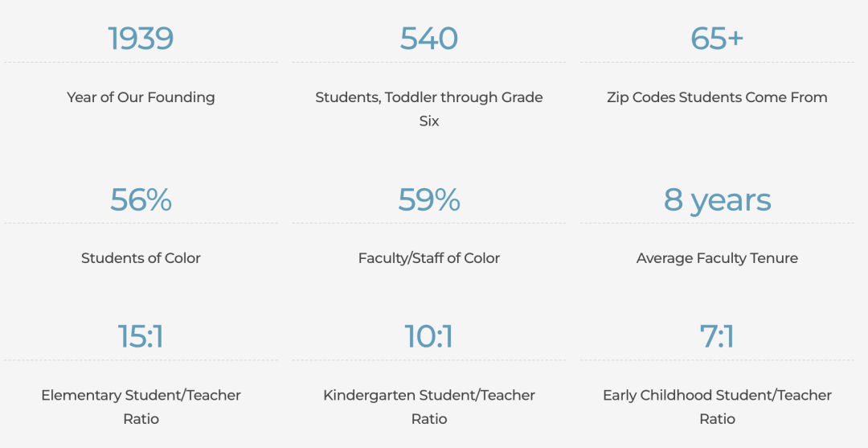
Task: Select Students, Toddler through Grade Six text
Action: point(429,109)
